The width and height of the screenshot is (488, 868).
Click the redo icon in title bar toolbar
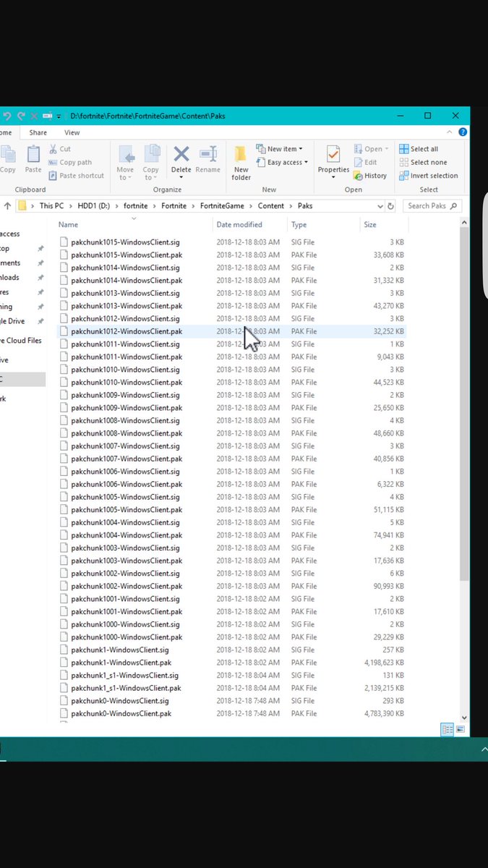click(20, 116)
